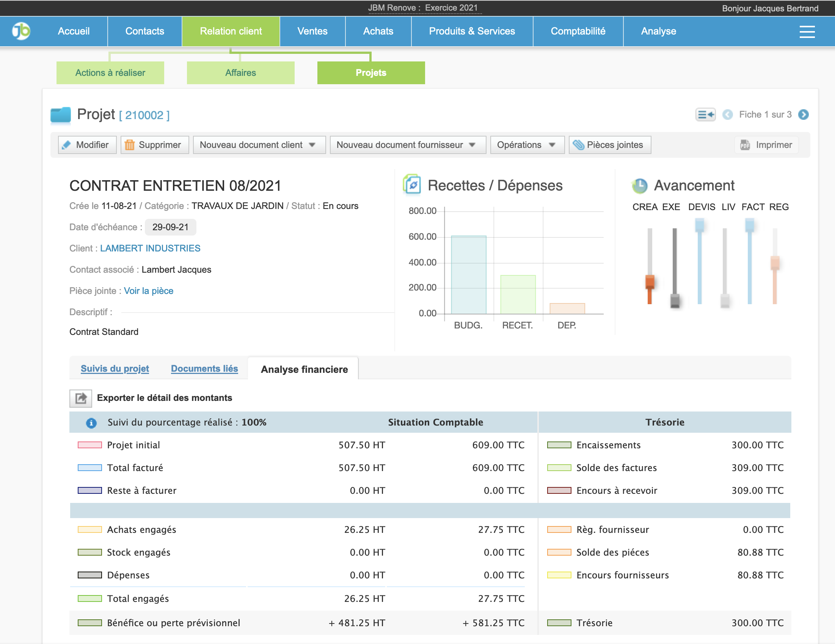Click the FACT progress slider handle

click(750, 225)
